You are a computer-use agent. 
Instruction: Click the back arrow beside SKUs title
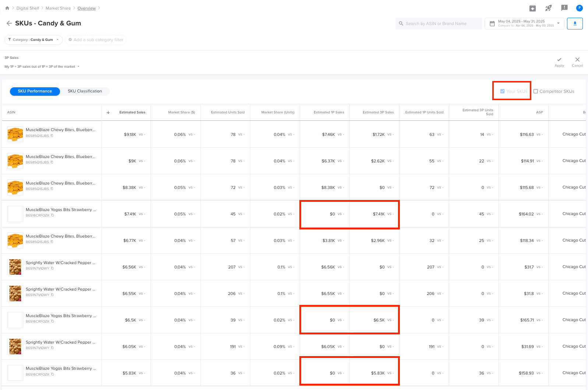pos(9,23)
